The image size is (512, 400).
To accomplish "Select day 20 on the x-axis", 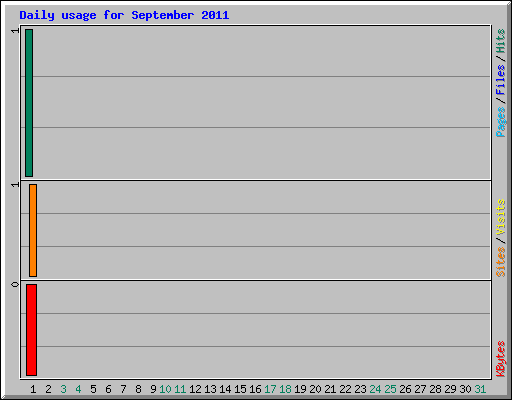I will pyautogui.click(x=315, y=389).
